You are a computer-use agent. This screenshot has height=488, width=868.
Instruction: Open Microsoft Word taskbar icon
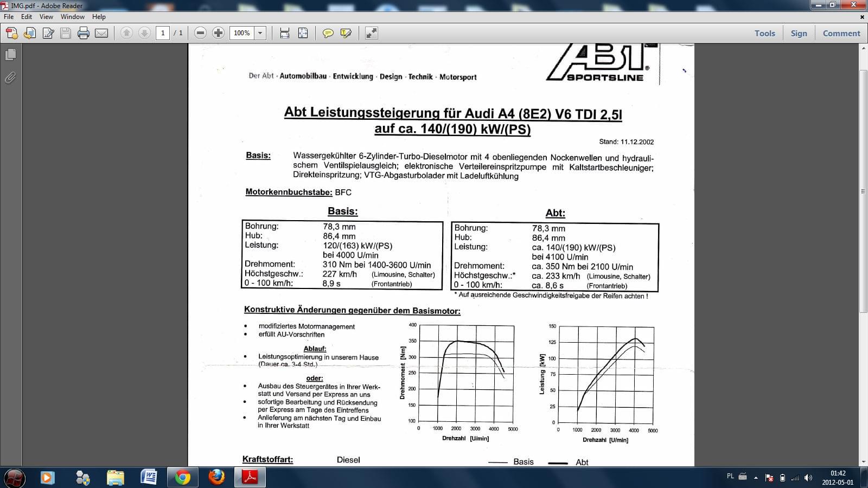(x=149, y=478)
